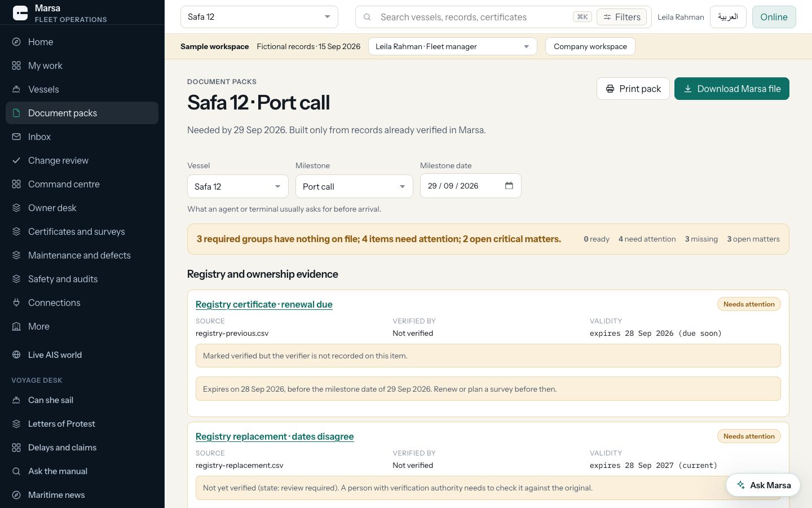Switch language with the العربية button
The image size is (812, 508).
[x=728, y=17]
